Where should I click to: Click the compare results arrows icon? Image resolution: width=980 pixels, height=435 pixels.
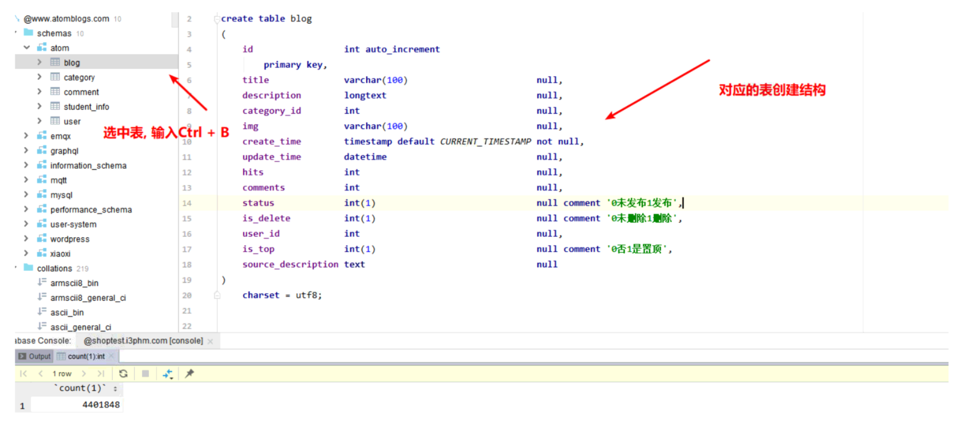coord(168,374)
